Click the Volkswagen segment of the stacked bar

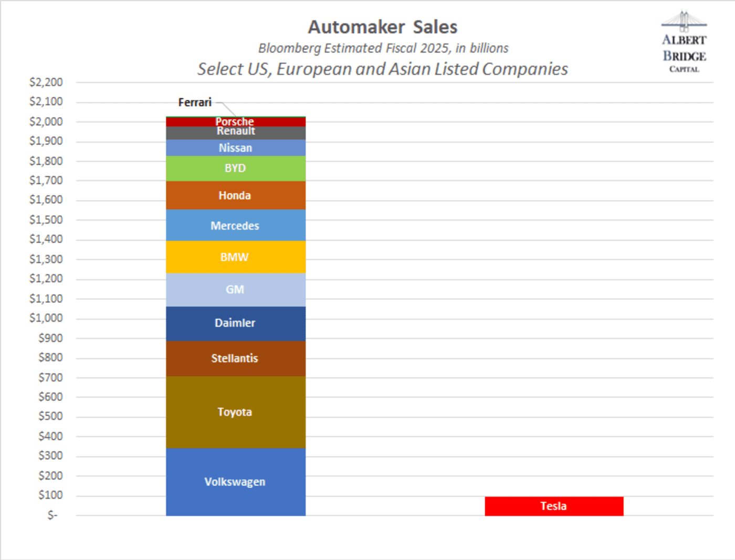[x=235, y=482]
